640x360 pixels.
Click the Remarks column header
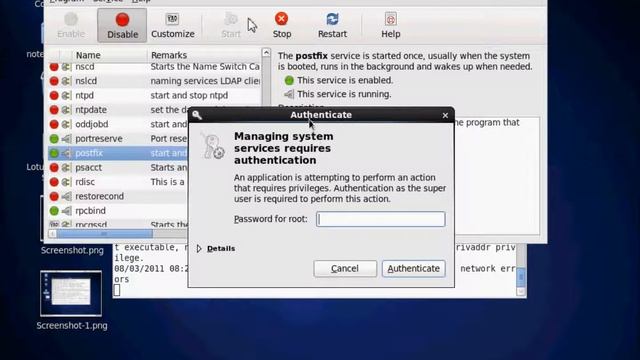point(204,55)
